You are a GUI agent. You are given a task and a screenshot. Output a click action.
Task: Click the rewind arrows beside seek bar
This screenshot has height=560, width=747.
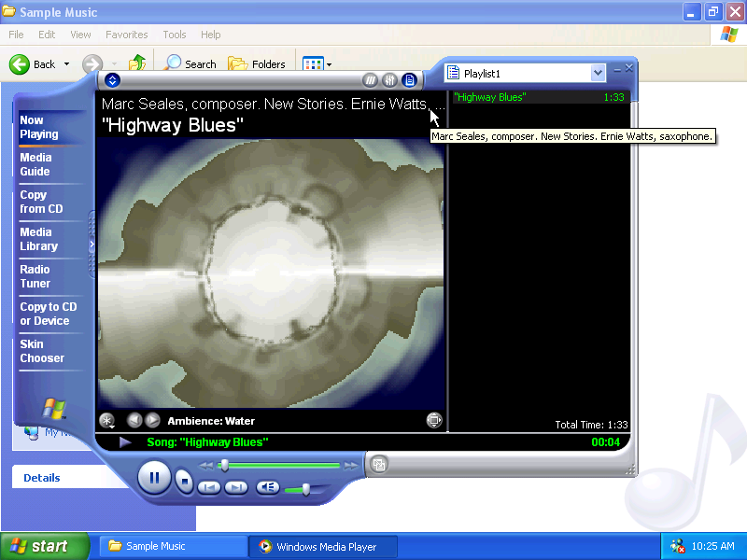click(206, 466)
